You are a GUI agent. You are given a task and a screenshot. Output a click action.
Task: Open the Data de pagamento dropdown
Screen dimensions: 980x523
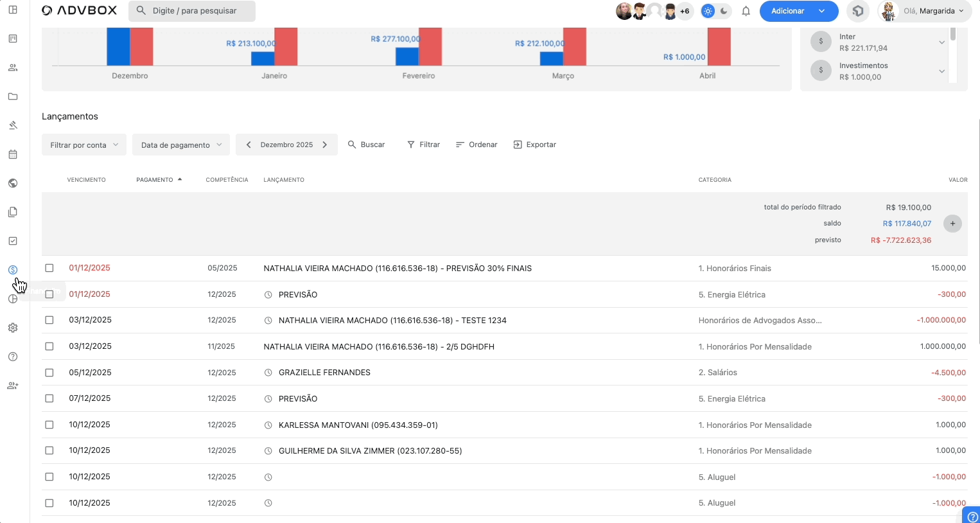181,145
